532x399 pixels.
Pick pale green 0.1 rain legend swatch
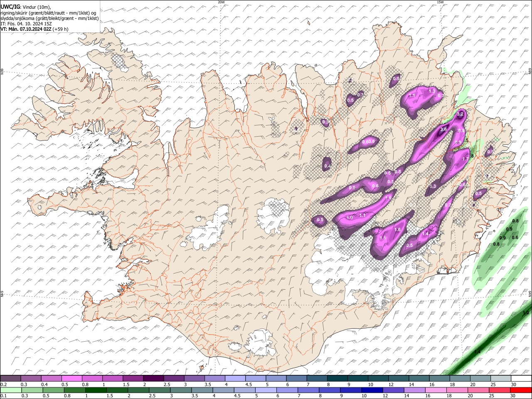pos(11,390)
